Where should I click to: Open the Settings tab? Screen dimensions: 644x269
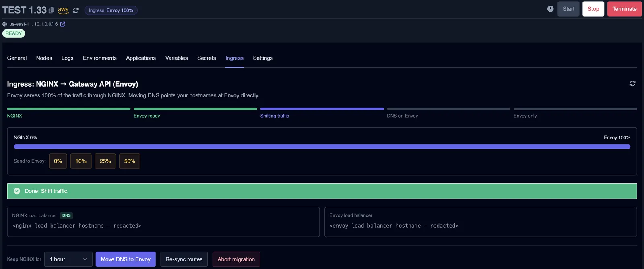[x=263, y=58]
